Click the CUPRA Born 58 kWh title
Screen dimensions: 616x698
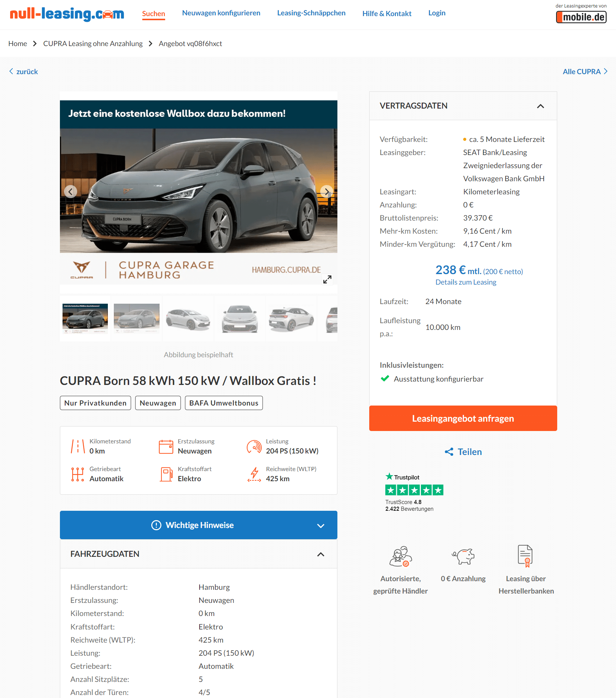(x=188, y=381)
